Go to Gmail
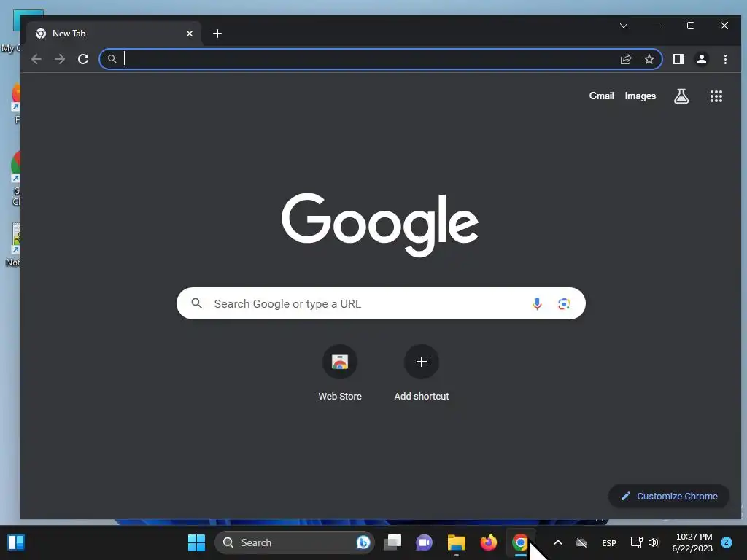This screenshot has height=560, width=747. (x=601, y=96)
